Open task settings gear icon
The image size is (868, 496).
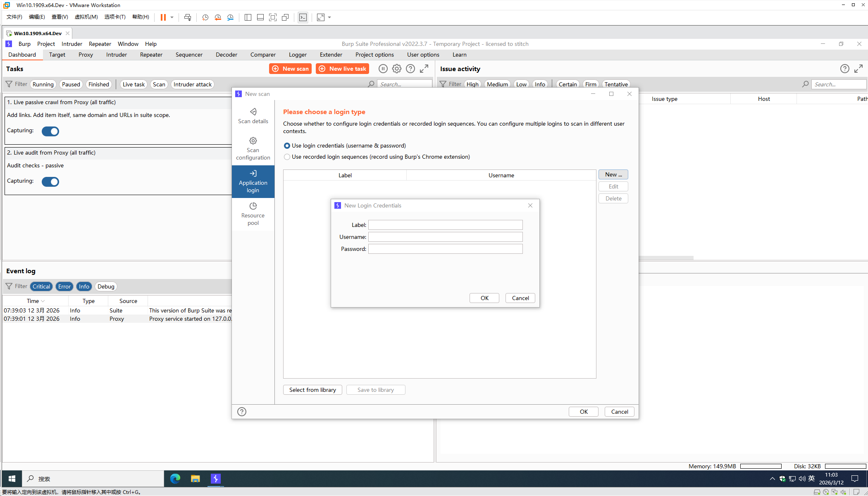coord(396,69)
